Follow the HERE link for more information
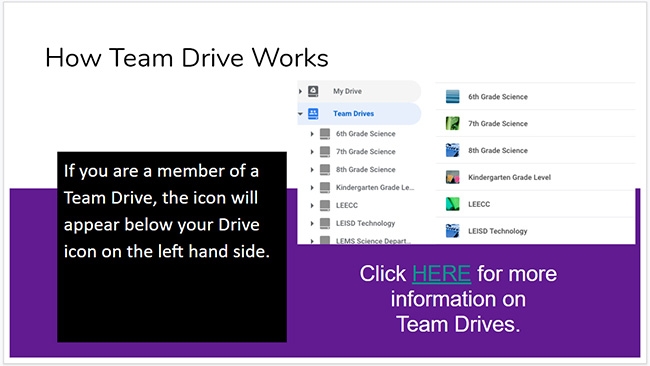Image resolution: width=650 pixels, height=366 pixels. point(441,274)
